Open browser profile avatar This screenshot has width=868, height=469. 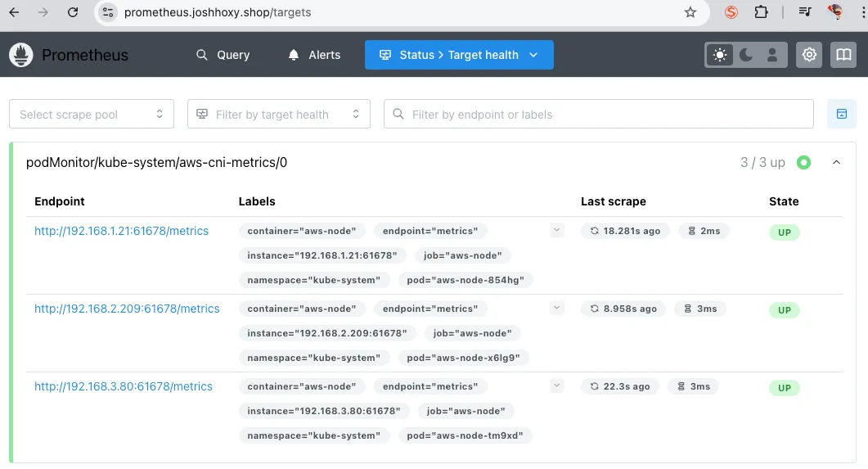[x=834, y=12]
